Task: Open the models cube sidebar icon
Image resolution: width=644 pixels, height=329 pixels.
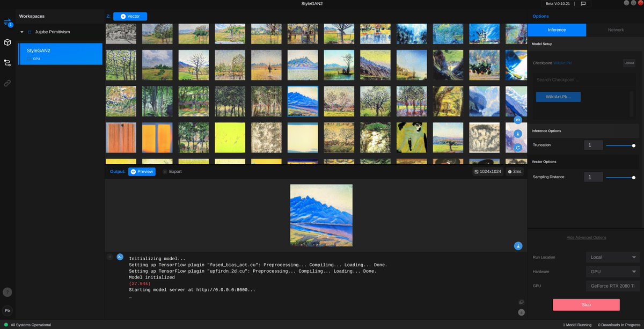Action: [x=8, y=42]
